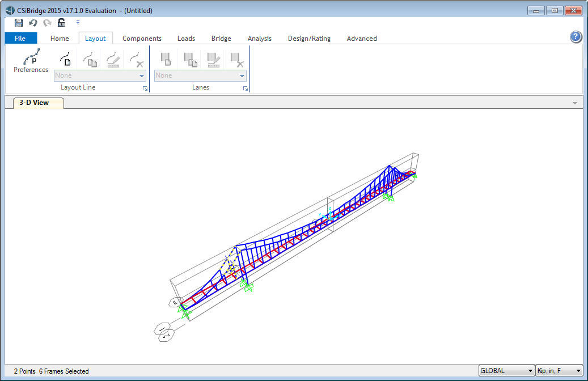Select the Layout ribbon tab

tap(95, 38)
